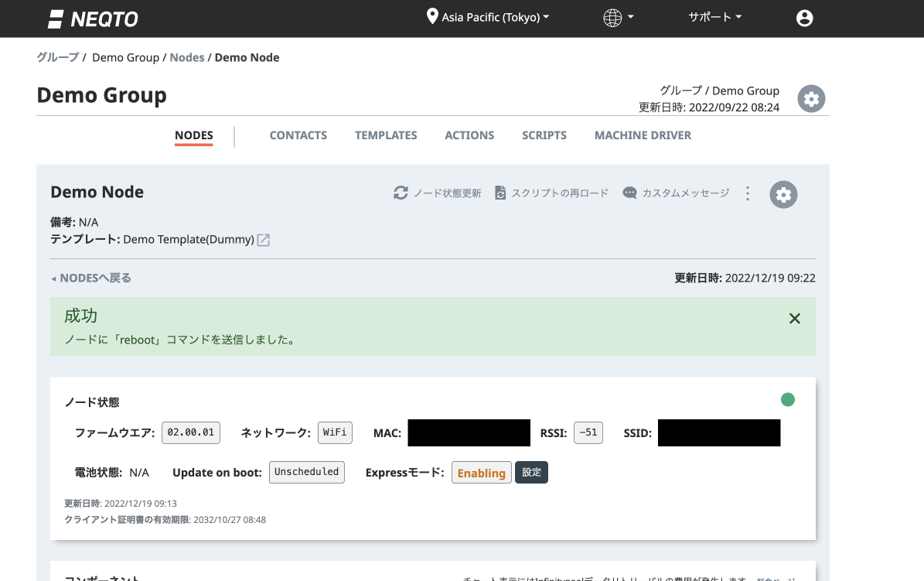This screenshot has height=581, width=924.
Task: Click the green node status indicator
Action: tap(787, 400)
